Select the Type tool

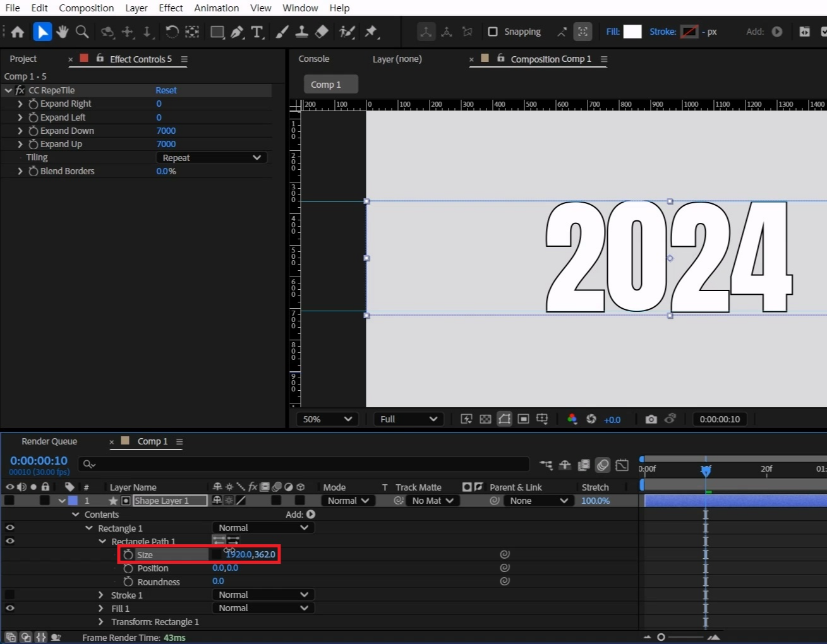click(x=257, y=32)
